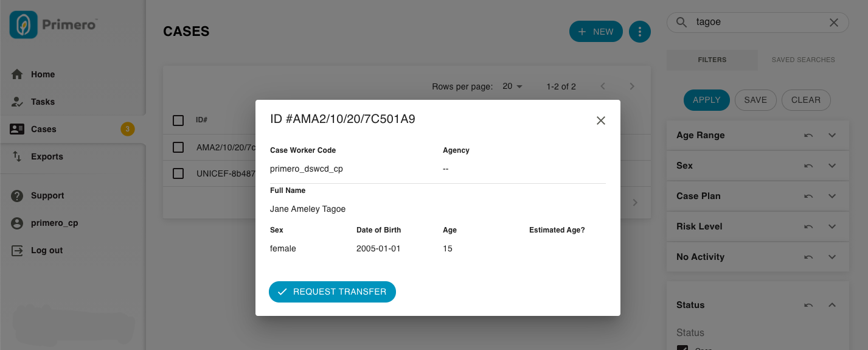The image size is (868, 350).
Task: Open the three-dot more actions menu
Action: point(640,32)
